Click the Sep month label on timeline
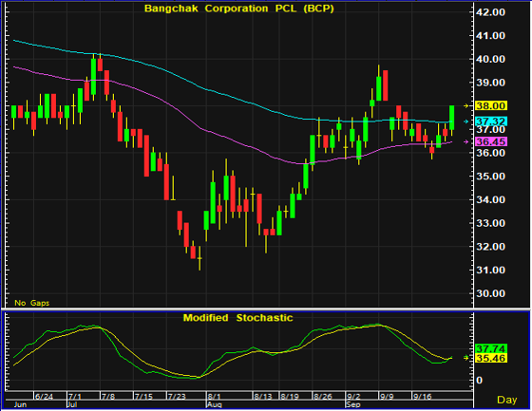 352,404
